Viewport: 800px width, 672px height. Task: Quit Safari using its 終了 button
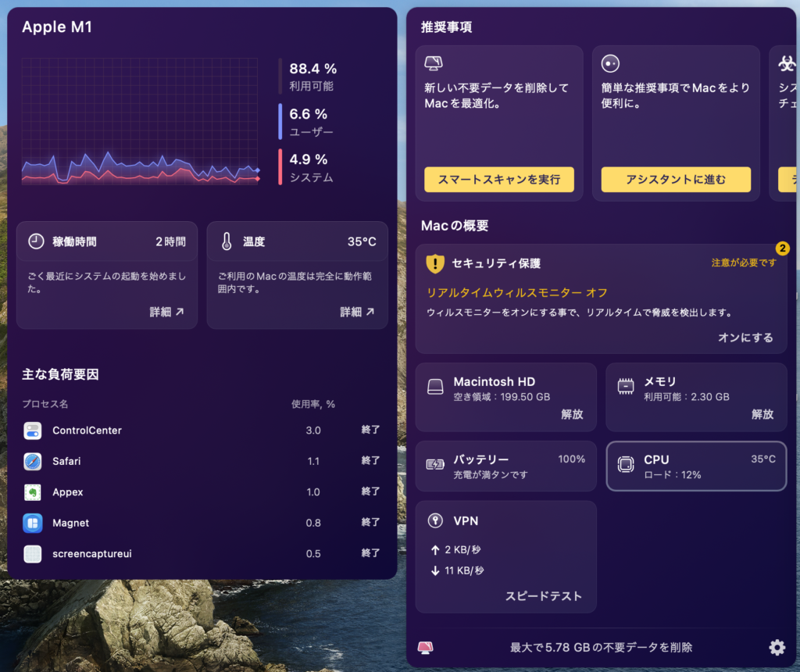click(370, 460)
